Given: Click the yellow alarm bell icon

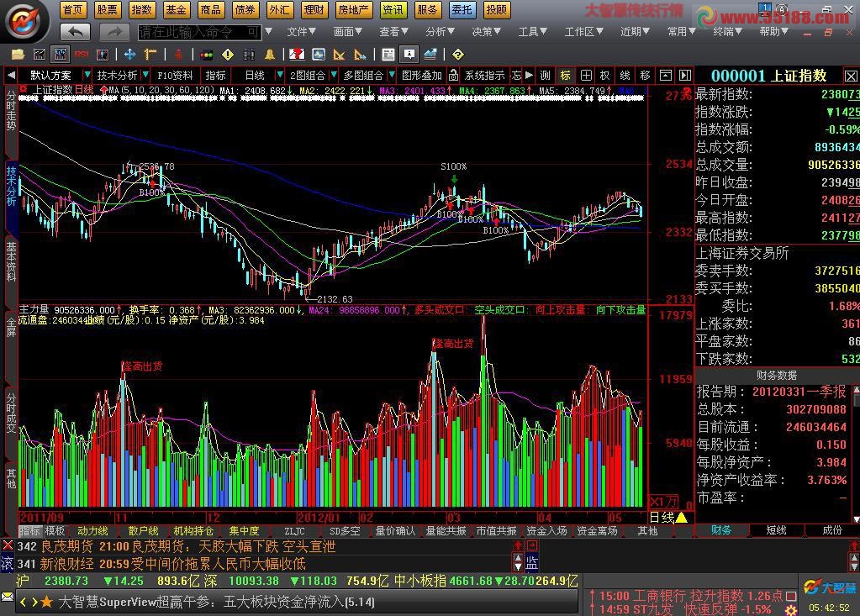Looking at the screenshot, I should (270, 55).
